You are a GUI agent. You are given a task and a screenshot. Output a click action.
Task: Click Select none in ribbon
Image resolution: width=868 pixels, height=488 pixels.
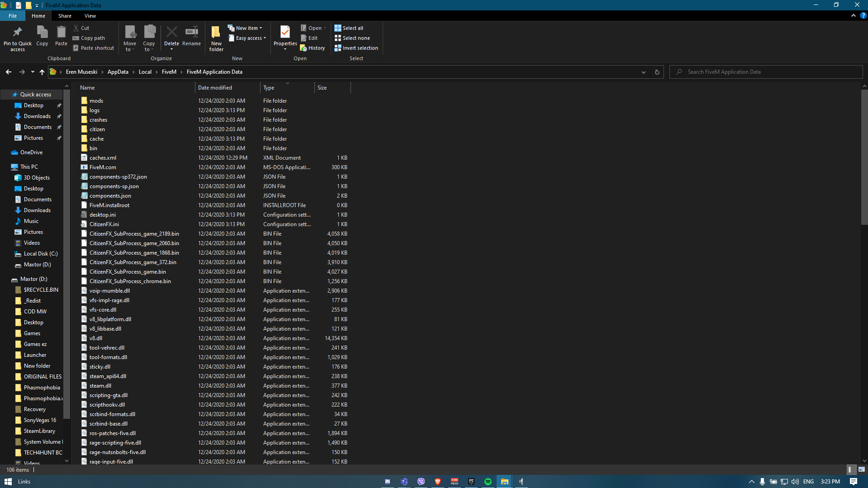[x=352, y=38]
